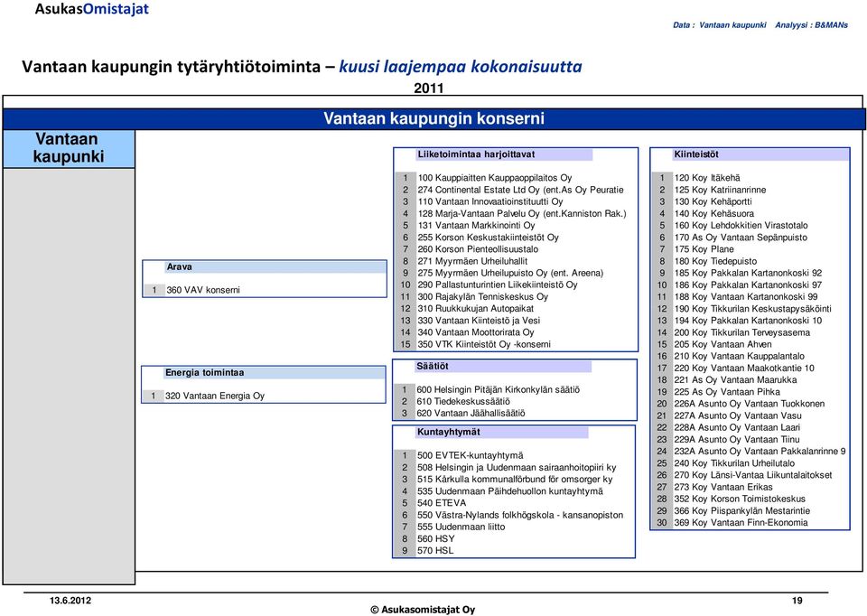Select '210 Koy Vantaan Kauppalantalo'
The image size is (867, 616).
pyautogui.click(x=740, y=356)
